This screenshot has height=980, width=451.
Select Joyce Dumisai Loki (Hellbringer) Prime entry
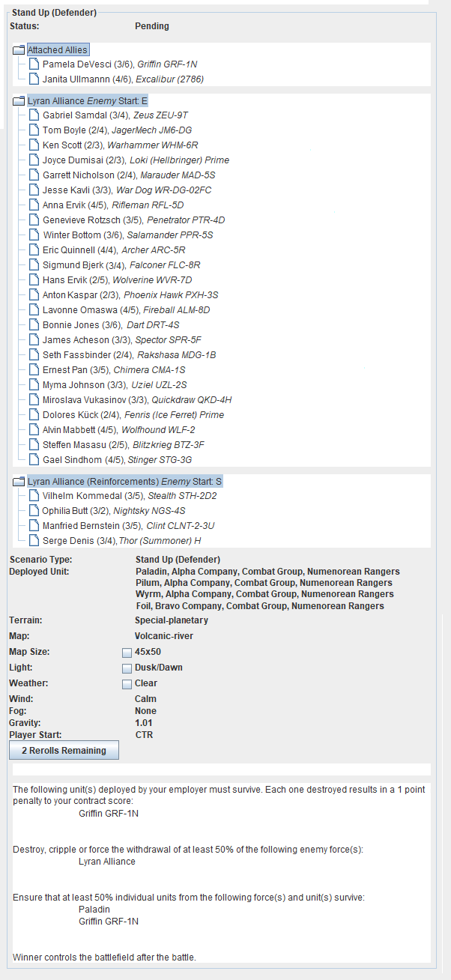[136, 160]
